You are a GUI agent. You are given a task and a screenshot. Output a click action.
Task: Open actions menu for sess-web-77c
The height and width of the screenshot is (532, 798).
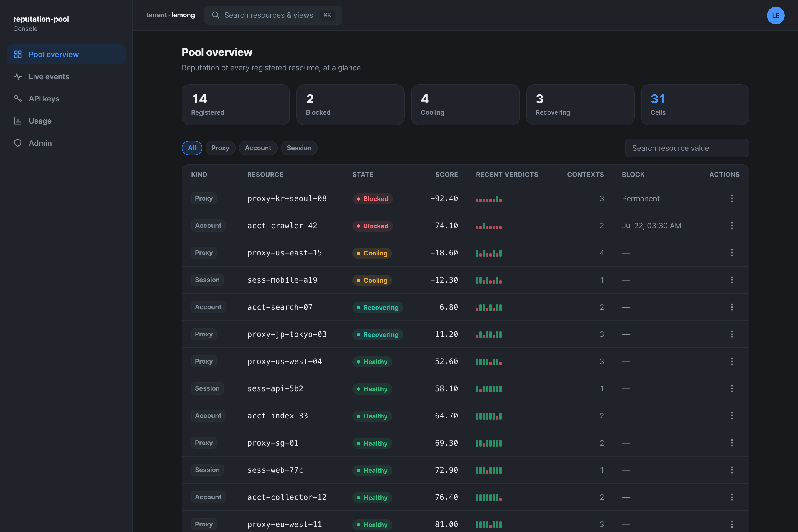click(x=732, y=470)
